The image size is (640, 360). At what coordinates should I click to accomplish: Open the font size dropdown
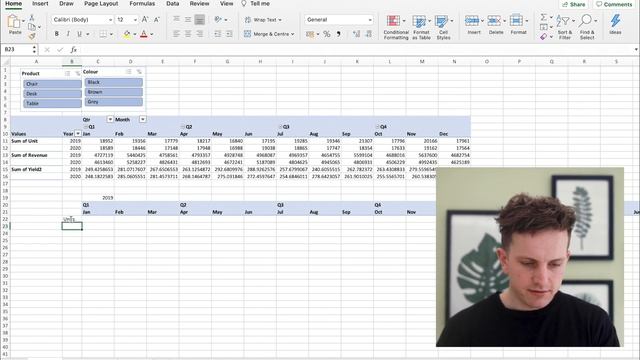(x=135, y=20)
